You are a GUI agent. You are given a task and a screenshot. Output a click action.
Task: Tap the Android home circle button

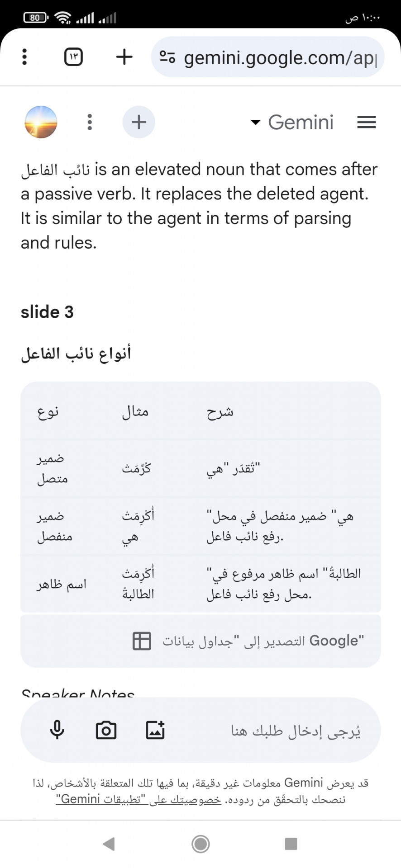click(x=200, y=844)
